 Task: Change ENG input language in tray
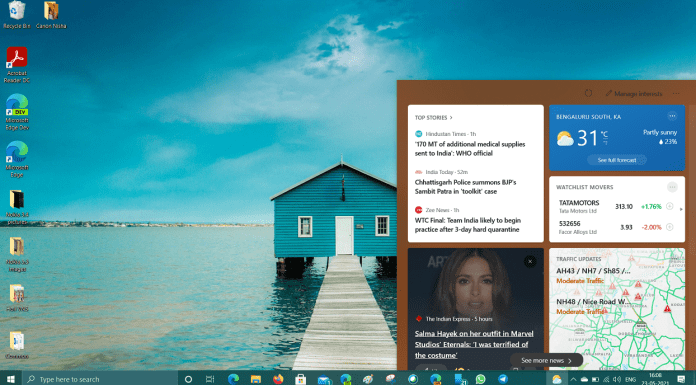630,379
